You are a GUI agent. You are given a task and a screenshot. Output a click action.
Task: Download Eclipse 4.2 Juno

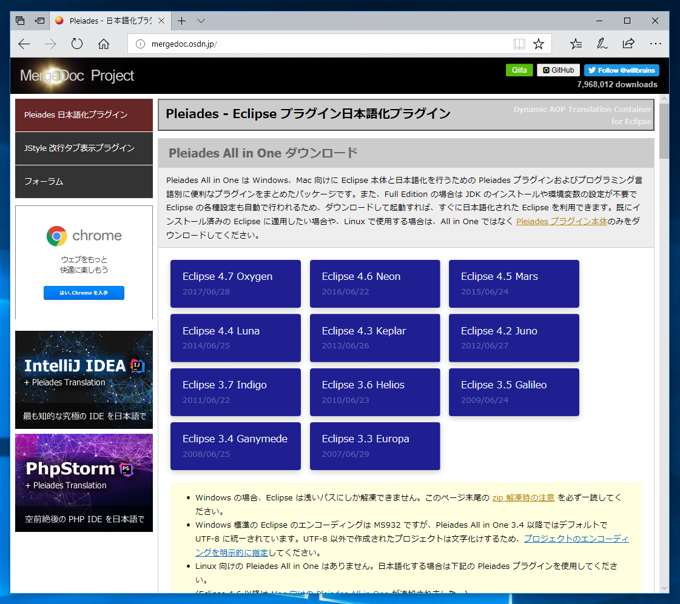(x=514, y=338)
